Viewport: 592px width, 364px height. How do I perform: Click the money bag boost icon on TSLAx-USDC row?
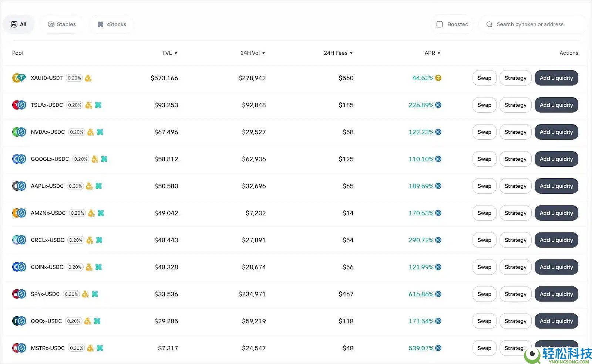[x=88, y=105]
